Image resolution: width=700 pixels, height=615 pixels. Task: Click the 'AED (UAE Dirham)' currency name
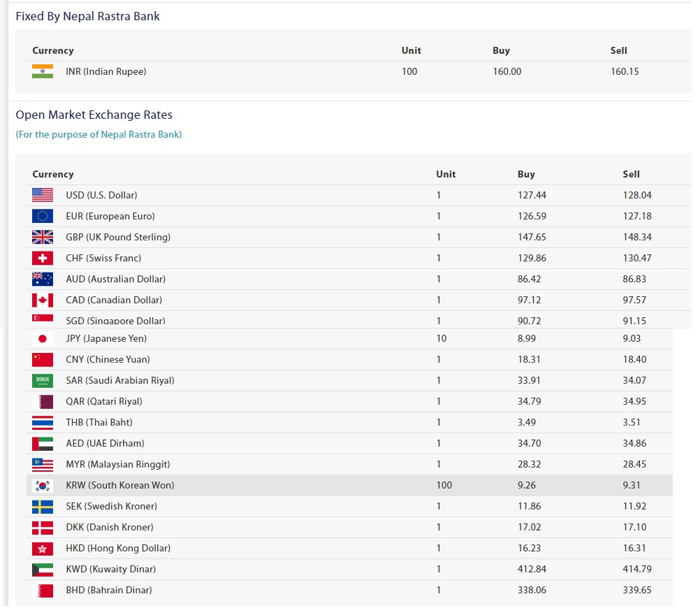105,444
